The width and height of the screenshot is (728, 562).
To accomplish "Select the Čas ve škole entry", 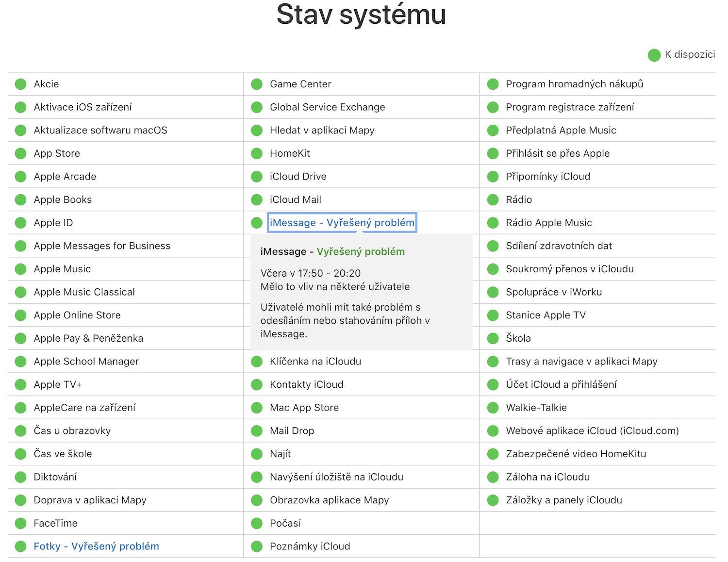I will (63, 454).
